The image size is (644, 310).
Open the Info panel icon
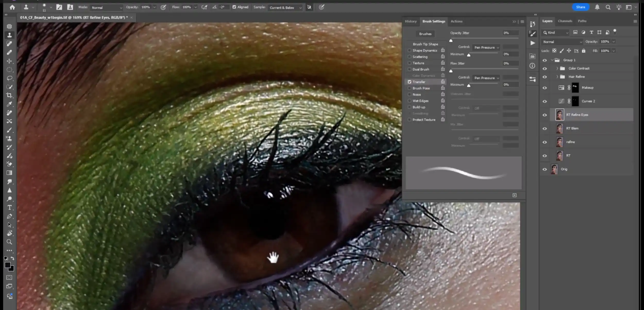pyautogui.click(x=532, y=66)
